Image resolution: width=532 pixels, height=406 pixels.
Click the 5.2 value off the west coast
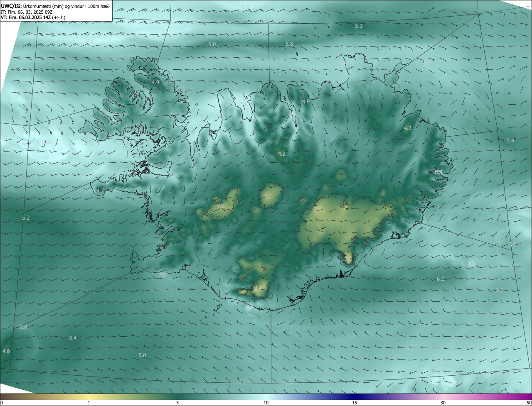26,218
